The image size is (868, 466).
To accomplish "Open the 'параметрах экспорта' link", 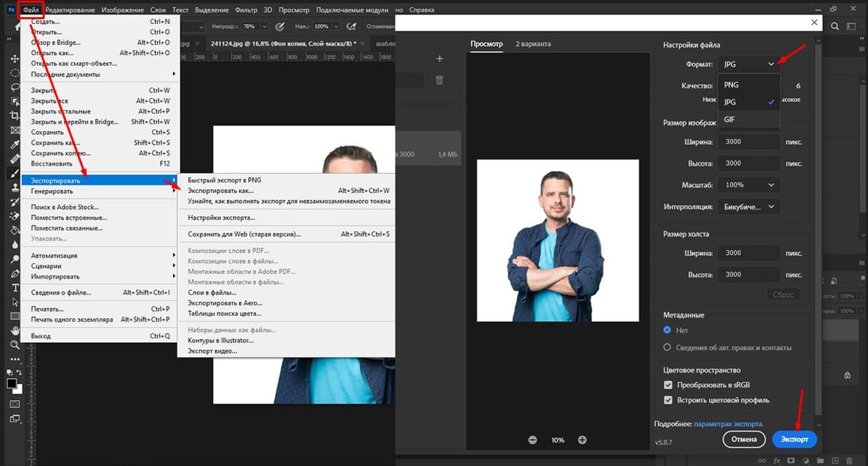I will pyautogui.click(x=729, y=424).
